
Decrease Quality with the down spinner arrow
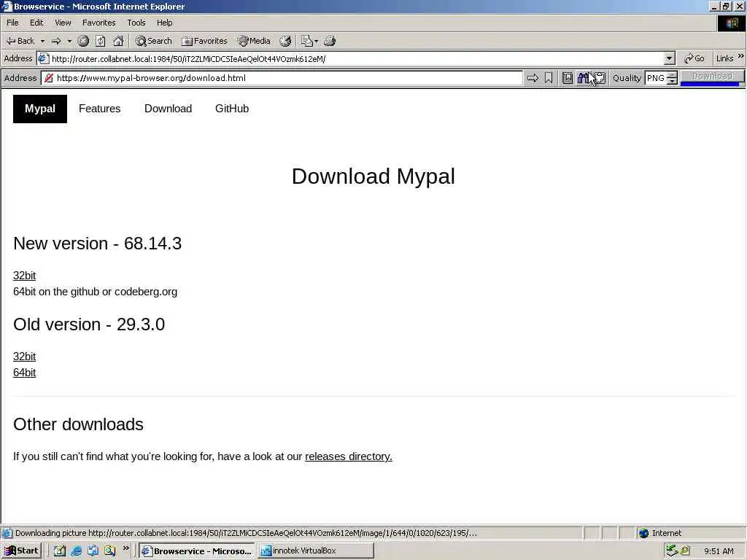pyautogui.click(x=672, y=82)
